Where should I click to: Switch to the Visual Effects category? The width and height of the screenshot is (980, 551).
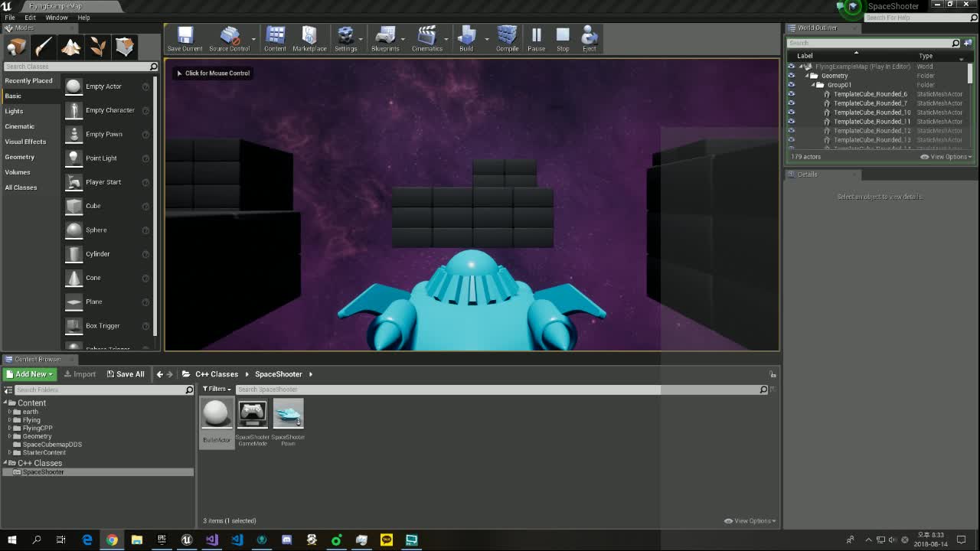click(25, 142)
